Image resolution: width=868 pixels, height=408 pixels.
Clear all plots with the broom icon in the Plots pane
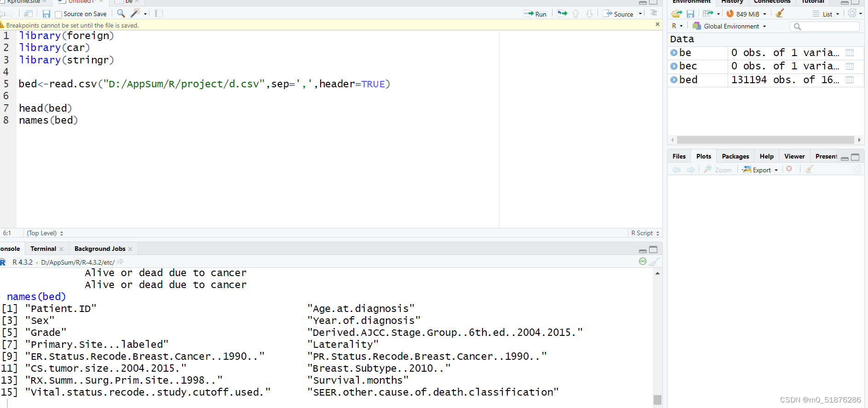point(810,170)
